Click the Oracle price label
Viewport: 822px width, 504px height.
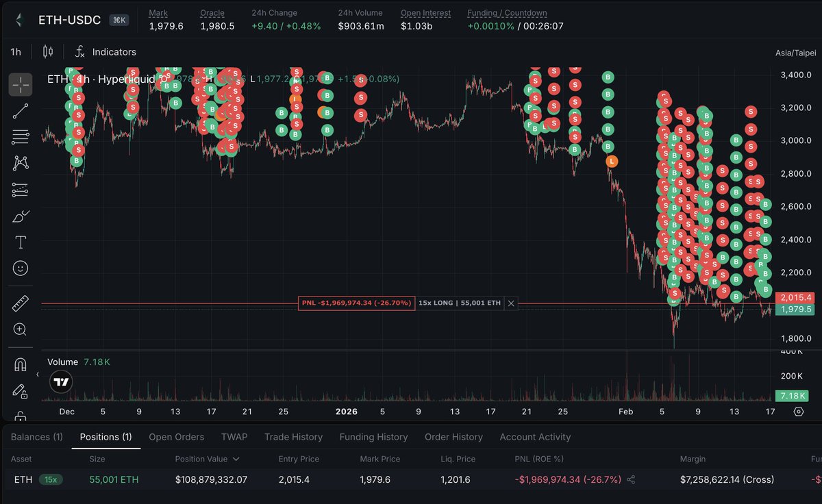click(x=212, y=13)
